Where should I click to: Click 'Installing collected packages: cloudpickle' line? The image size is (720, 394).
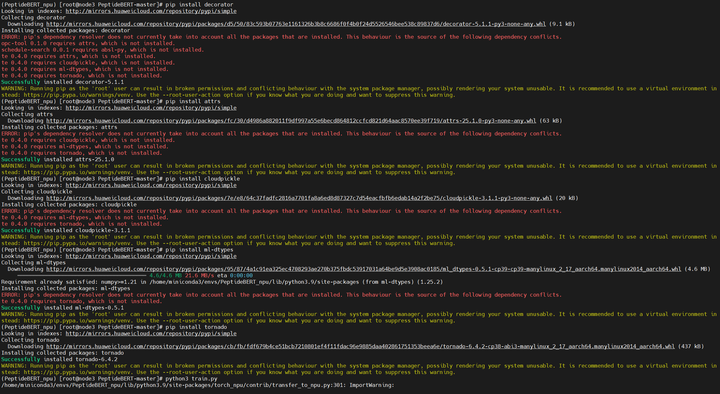pyautogui.click(x=69, y=205)
